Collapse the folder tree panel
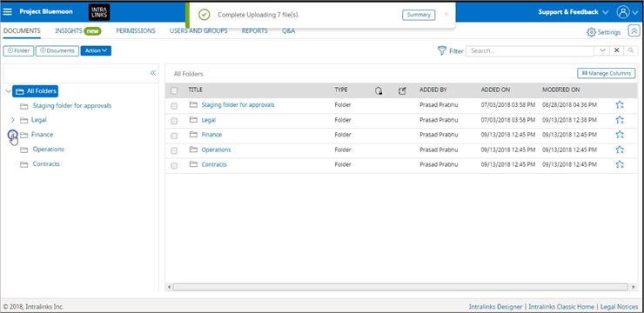The width and height of the screenshot is (644, 313). point(153,73)
